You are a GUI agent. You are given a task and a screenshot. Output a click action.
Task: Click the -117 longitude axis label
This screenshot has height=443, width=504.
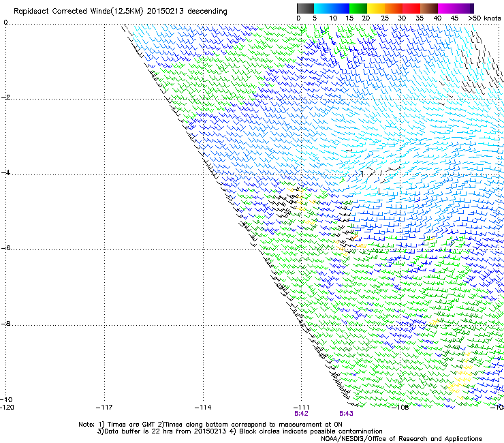coord(104,408)
